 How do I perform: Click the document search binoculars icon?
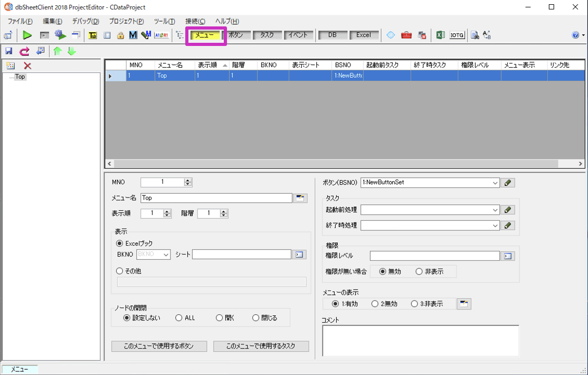[x=475, y=35]
